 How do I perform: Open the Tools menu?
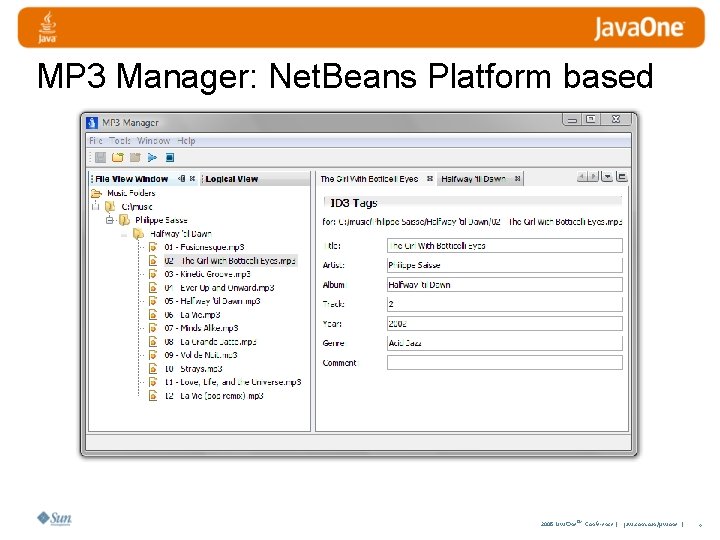coord(120,141)
